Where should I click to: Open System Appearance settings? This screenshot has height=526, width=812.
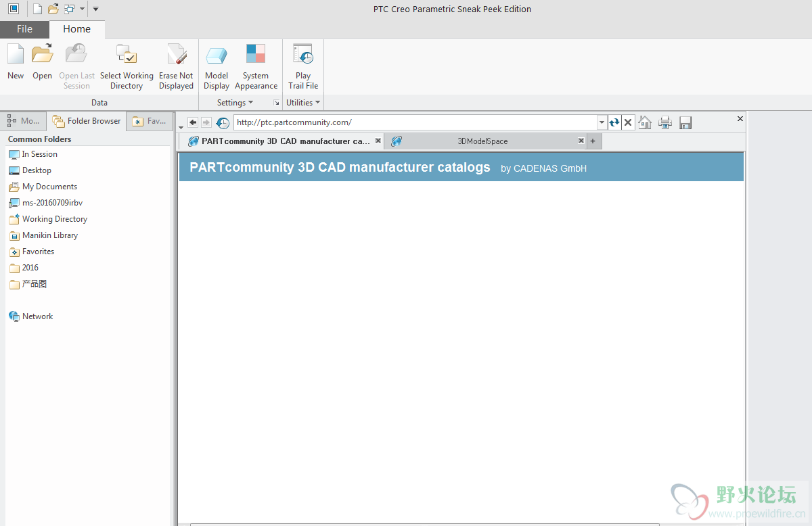click(256, 66)
